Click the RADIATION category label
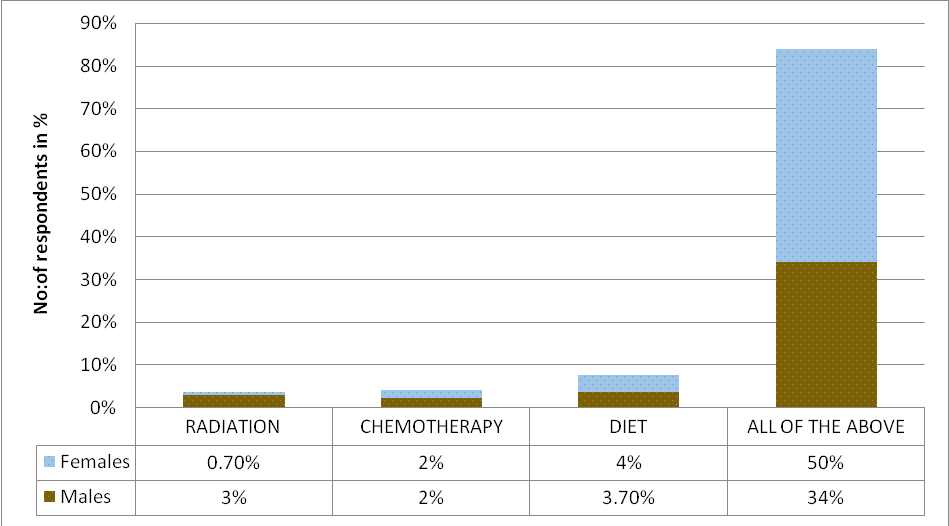The image size is (949, 526). click(x=234, y=427)
